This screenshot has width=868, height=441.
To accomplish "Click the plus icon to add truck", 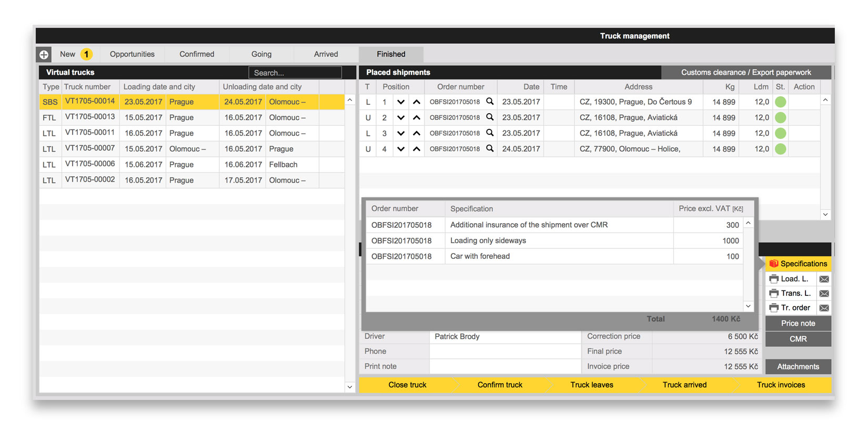I will pos(44,54).
